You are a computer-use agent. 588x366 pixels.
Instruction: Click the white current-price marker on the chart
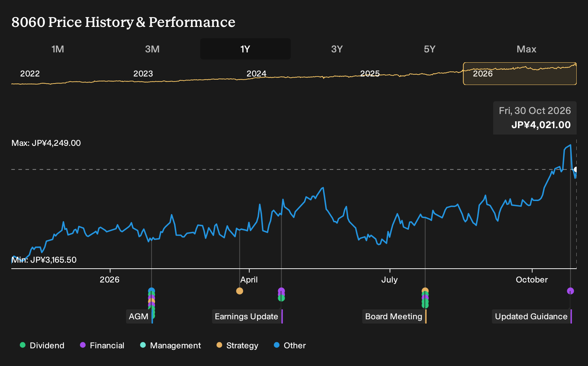576,170
